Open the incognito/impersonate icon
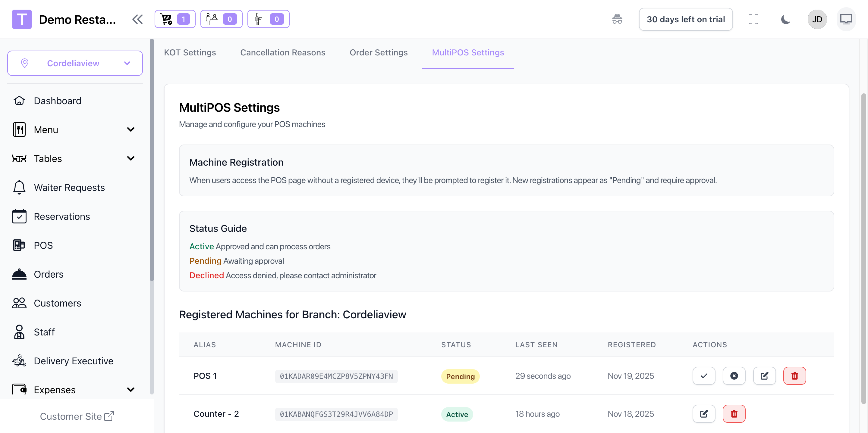 [617, 19]
